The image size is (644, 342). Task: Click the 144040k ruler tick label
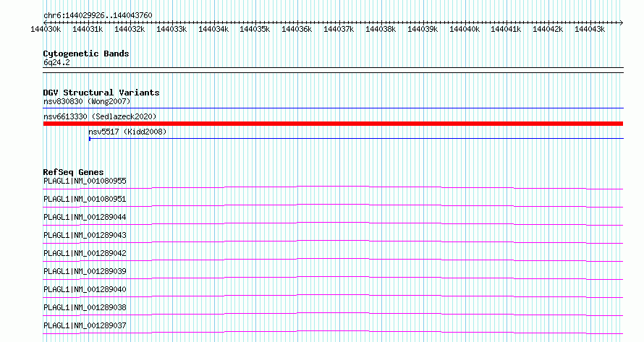tap(465, 29)
